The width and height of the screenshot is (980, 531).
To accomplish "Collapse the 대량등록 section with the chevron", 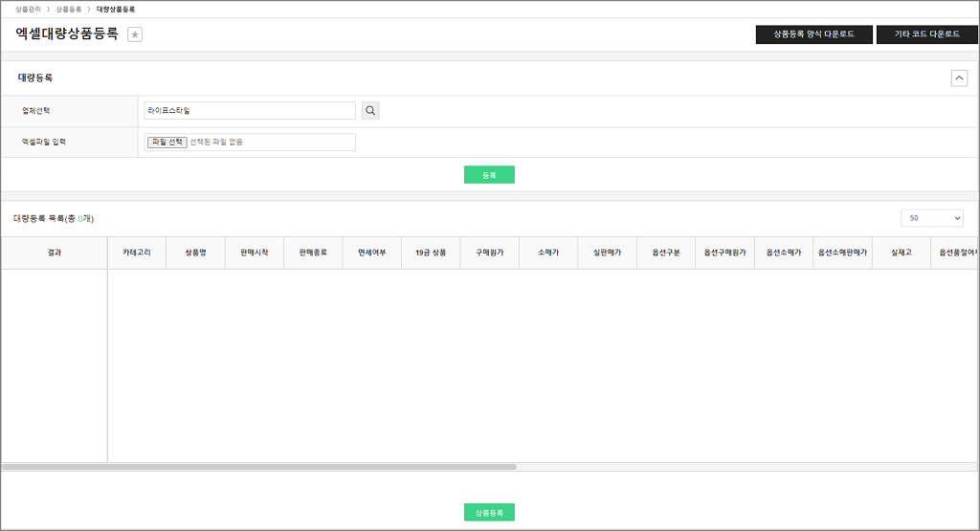I will tap(959, 78).
